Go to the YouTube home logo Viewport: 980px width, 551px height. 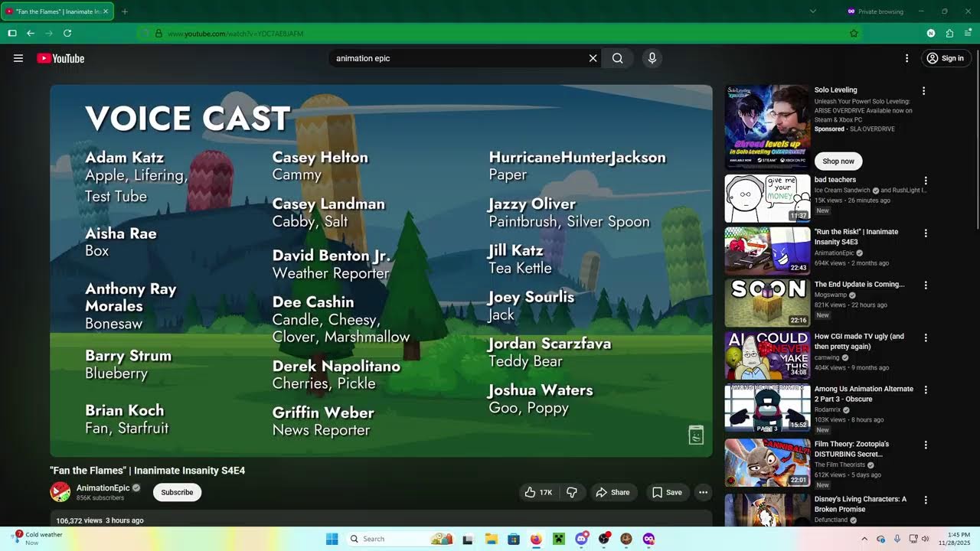(x=60, y=58)
